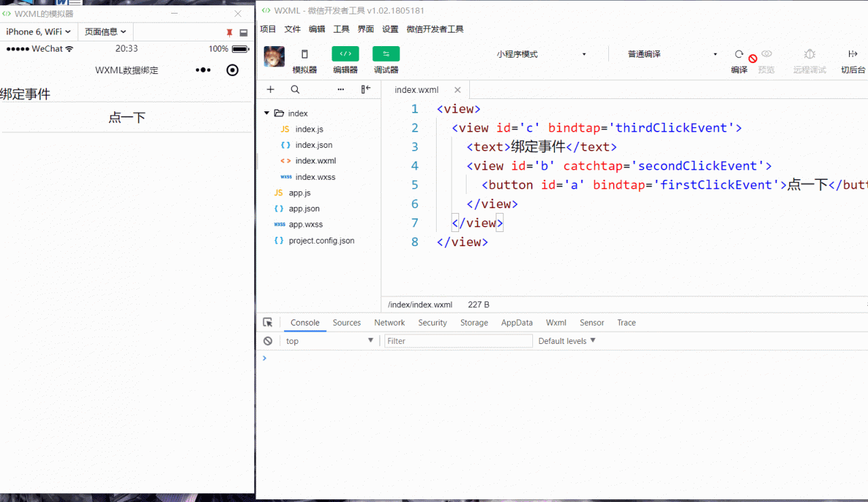Image resolution: width=868 pixels, height=502 pixels.
Task: Click the /index/index.wxml path in status bar
Action: click(420, 305)
